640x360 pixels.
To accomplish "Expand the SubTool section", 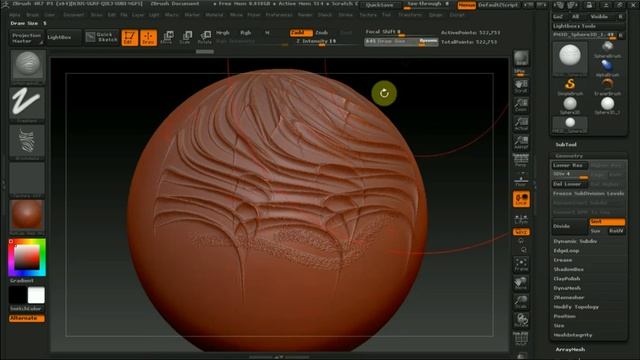I will 566,144.
